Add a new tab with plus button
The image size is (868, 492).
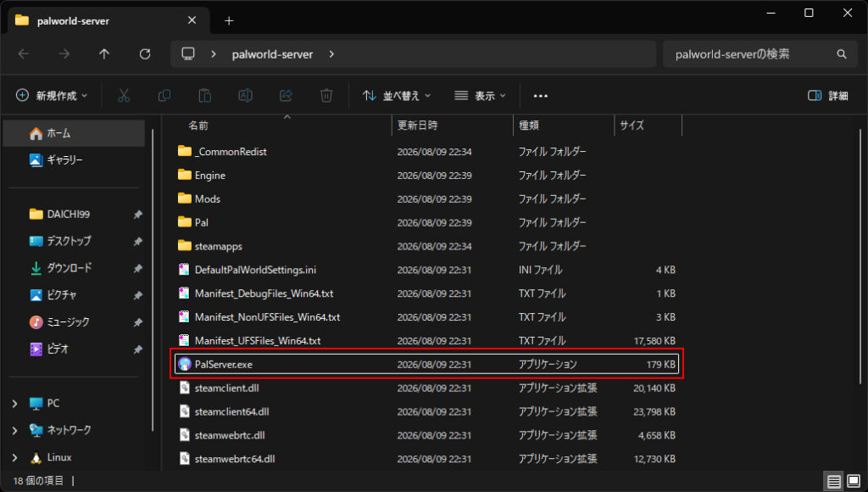click(x=229, y=21)
